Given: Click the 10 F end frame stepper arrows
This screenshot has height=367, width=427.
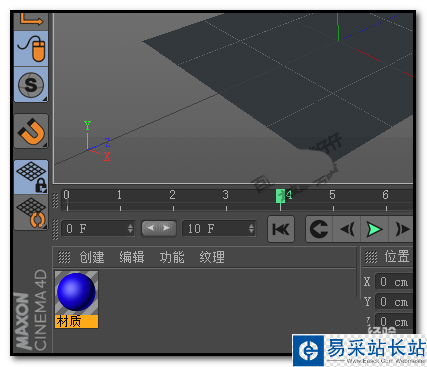Looking at the screenshot, I should click(x=251, y=229).
